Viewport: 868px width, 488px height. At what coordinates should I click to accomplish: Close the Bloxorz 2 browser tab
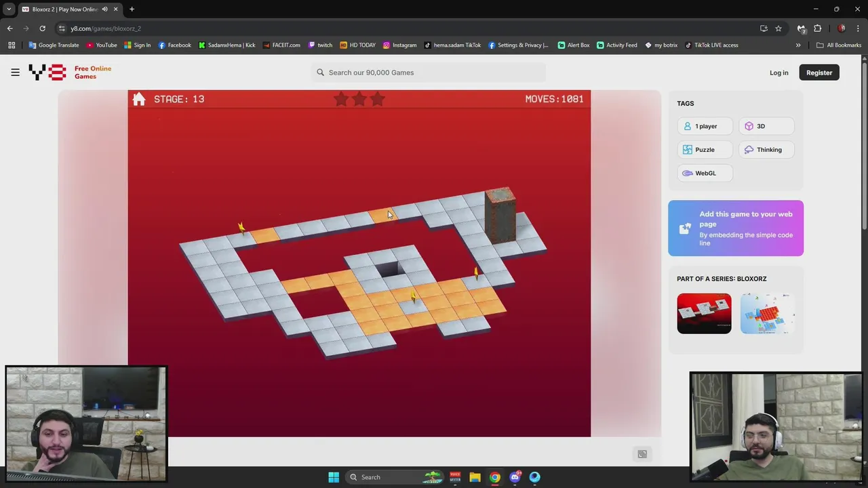[x=115, y=9]
